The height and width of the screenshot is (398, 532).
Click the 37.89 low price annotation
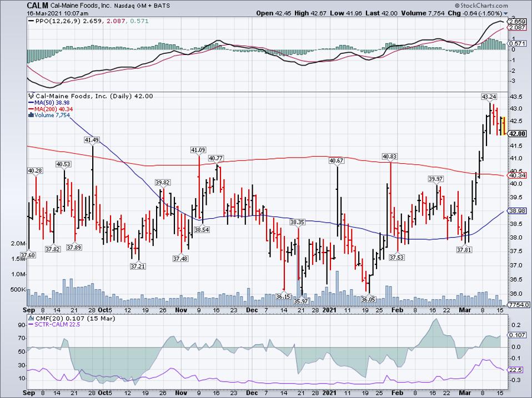coord(74,247)
